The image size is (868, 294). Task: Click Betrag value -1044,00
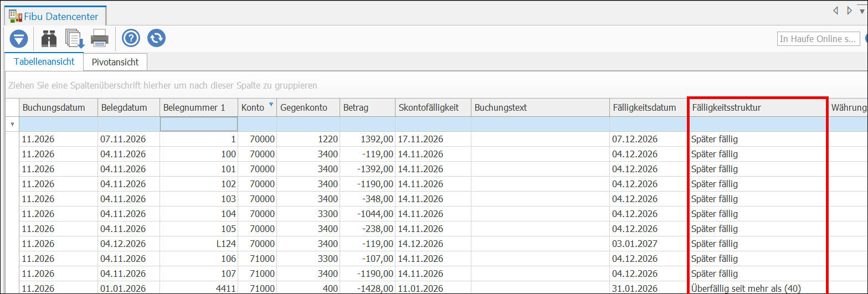pyautogui.click(x=367, y=214)
